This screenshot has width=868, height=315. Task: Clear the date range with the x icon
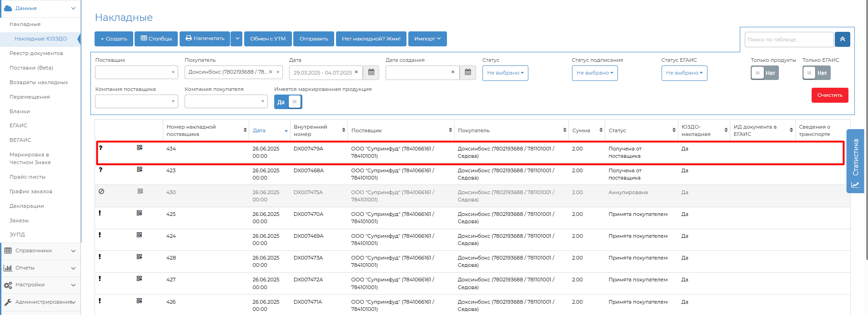(356, 72)
